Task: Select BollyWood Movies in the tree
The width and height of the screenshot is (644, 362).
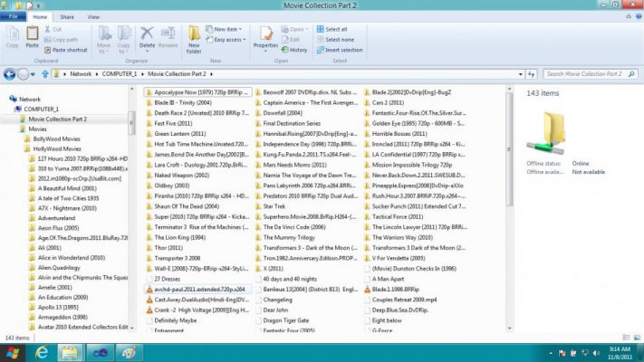Action: (x=56, y=138)
